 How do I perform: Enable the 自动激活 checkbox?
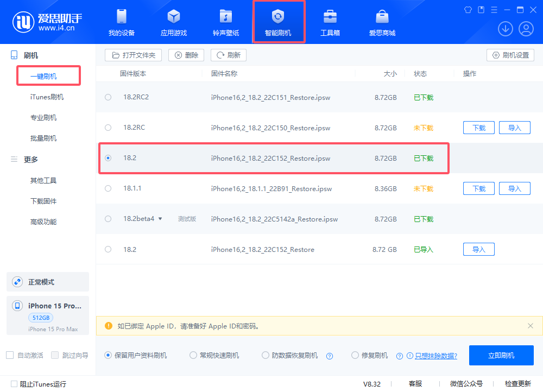9,355
